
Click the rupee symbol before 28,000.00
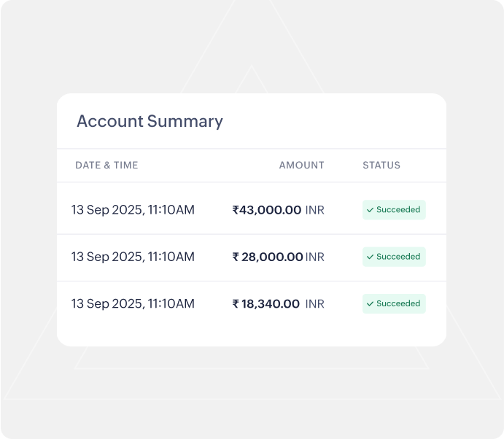(x=236, y=257)
